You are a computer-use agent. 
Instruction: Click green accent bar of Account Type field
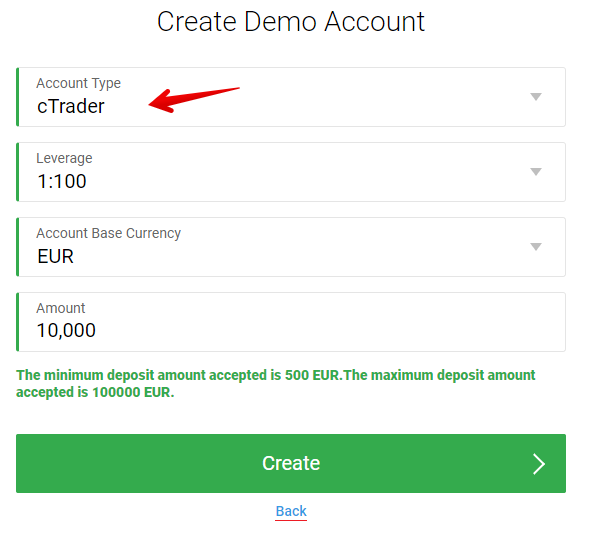(x=18, y=97)
